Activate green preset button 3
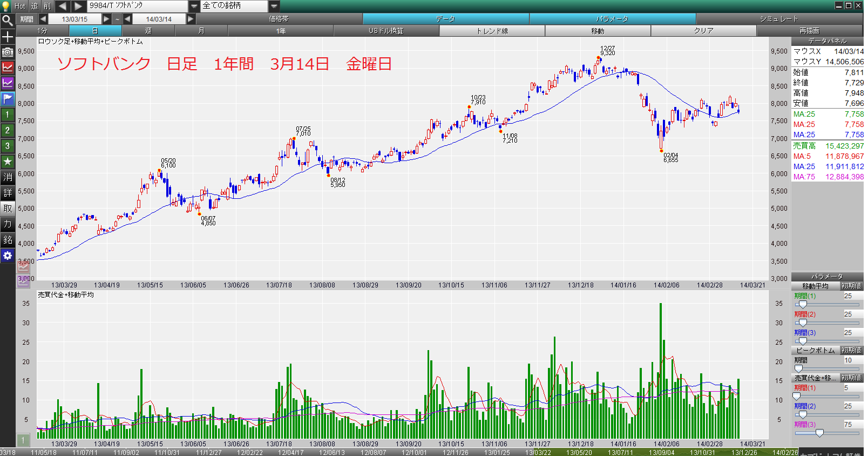This screenshot has height=456, width=868. click(8, 146)
